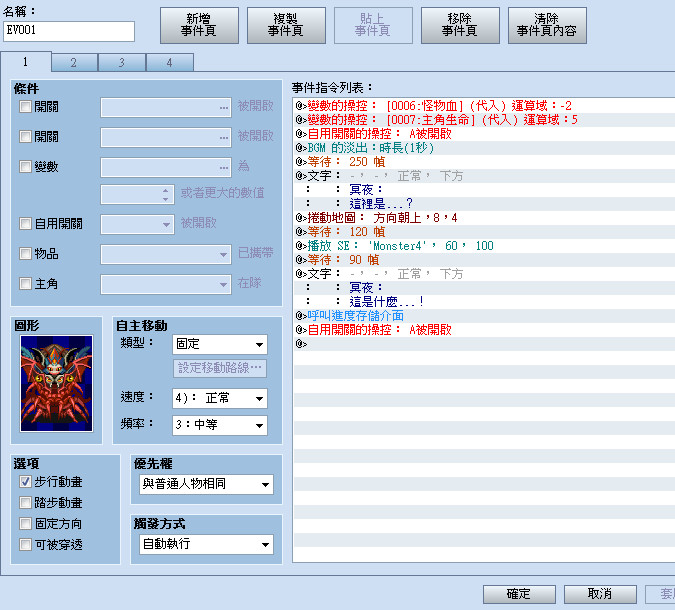The image size is (675, 610).
Task: Click the 確定 confirm button
Action: [x=519, y=594]
